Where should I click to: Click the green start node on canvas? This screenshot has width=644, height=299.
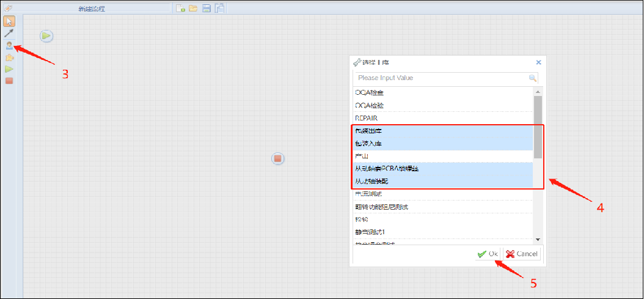(46, 36)
